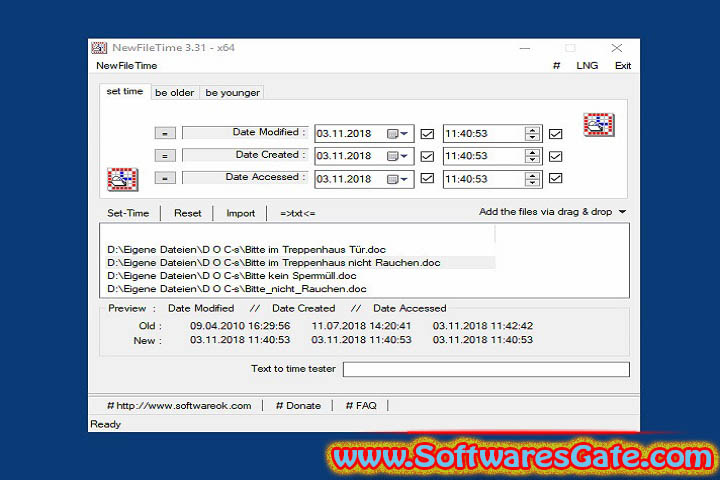
Task: Open the Date Modified calendar dropdown
Action: point(398,134)
